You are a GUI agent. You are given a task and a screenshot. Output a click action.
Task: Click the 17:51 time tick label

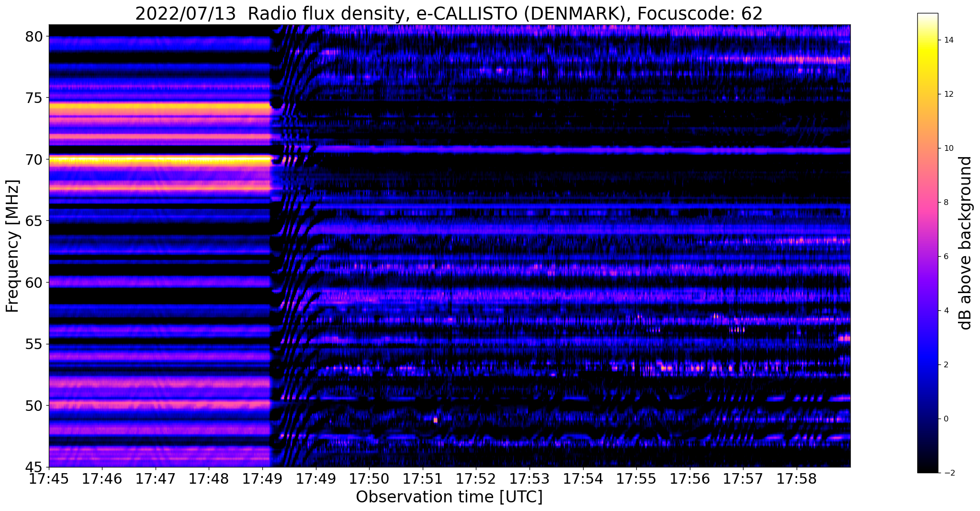[x=423, y=478]
